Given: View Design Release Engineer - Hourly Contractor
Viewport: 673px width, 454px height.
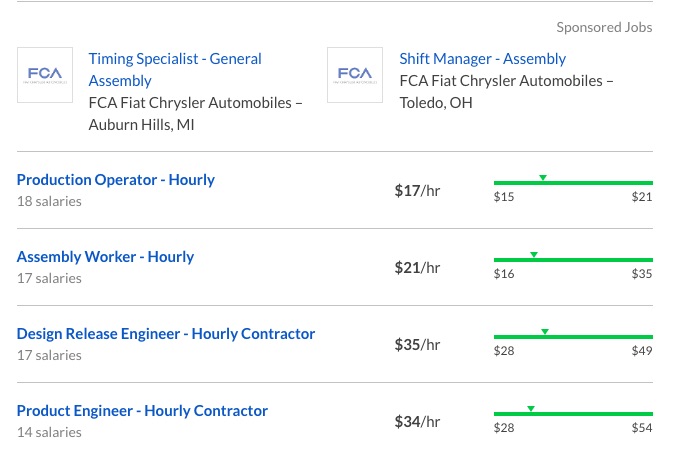Looking at the screenshot, I should [x=166, y=334].
